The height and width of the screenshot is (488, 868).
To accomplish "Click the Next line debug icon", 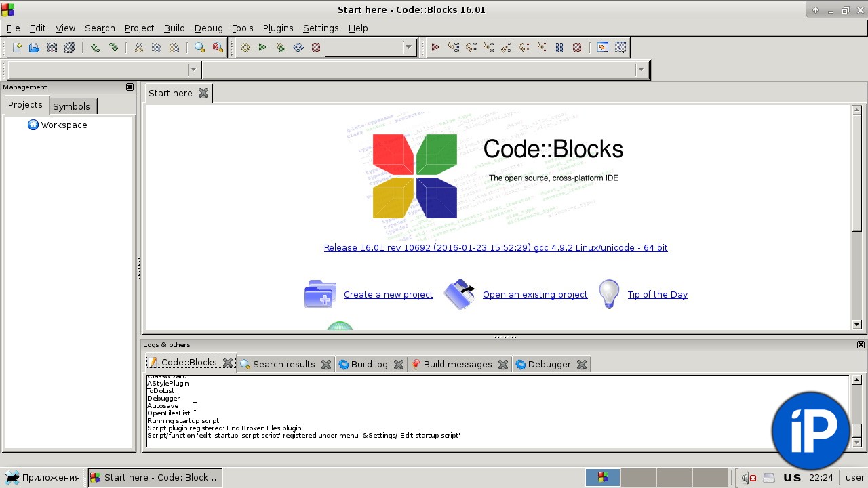I will (x=471, y=47).
